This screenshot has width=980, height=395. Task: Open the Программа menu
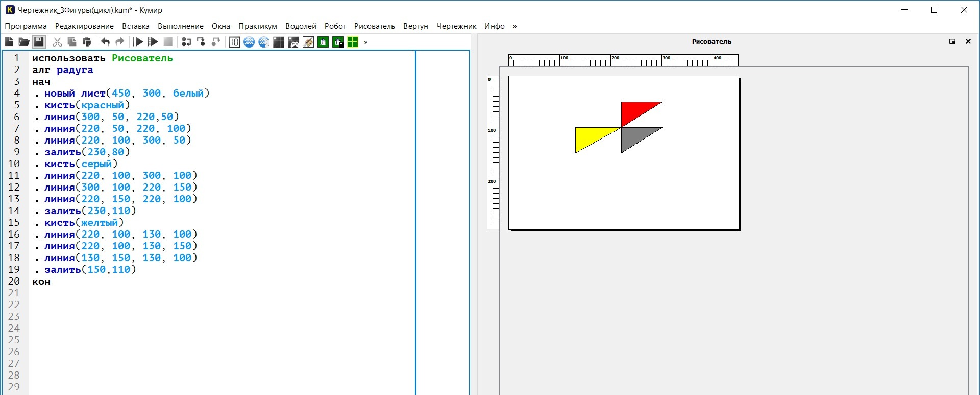(x=26, y=26)
